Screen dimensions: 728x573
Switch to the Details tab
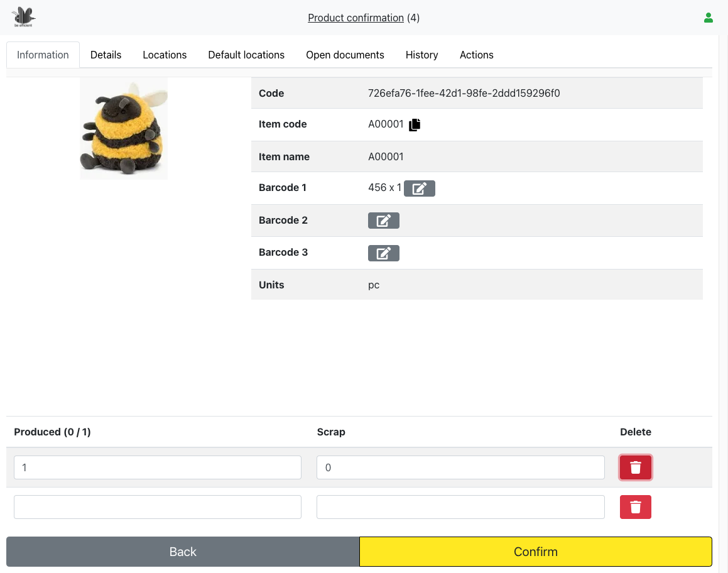pyautogui.click(x=106, y=55)
